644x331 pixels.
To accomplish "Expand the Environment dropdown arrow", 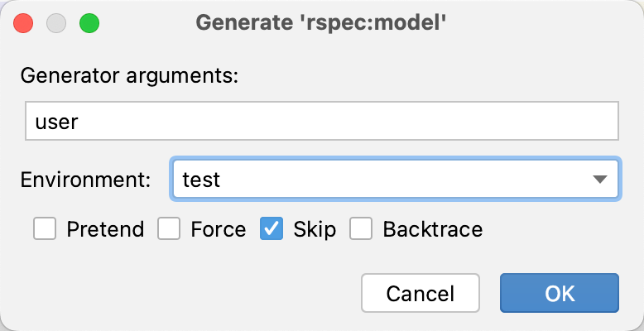I will [x=601, y=180].
